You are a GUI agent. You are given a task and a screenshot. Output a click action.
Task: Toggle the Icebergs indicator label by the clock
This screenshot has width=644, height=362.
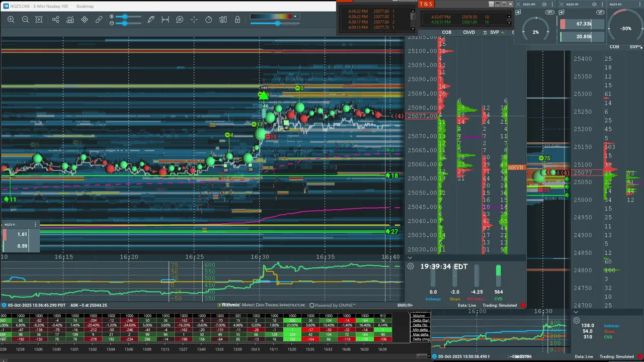click(x=433, y=299)
